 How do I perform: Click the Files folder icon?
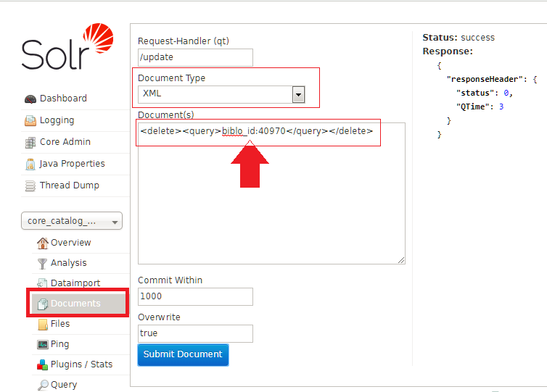click(43, 325)
